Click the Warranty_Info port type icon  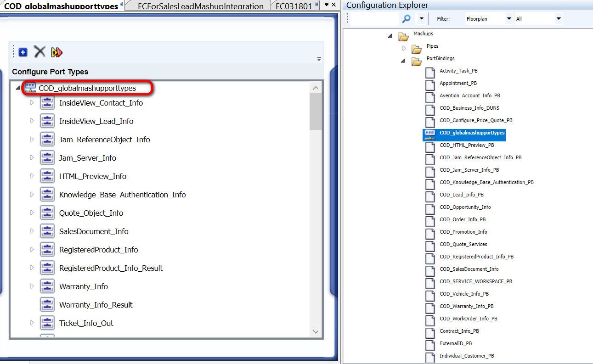click(47, 286)
